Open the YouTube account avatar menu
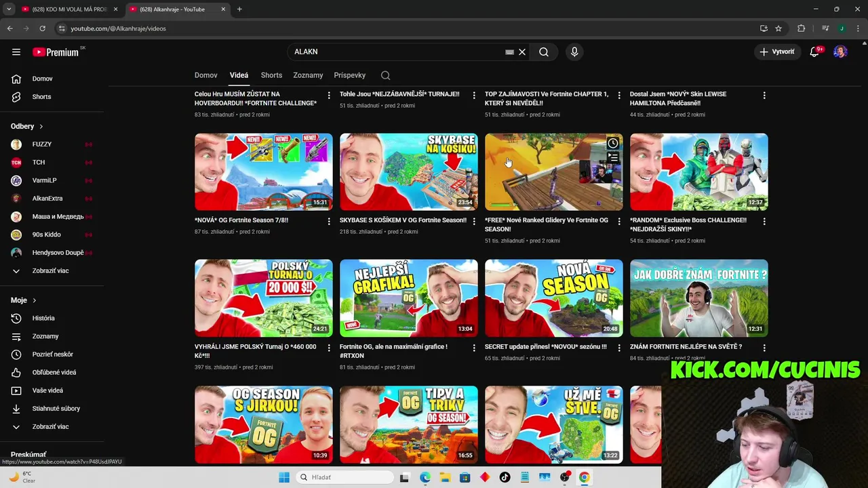The height and width of the screenshot is (488, 868). (x=840, y=52)
